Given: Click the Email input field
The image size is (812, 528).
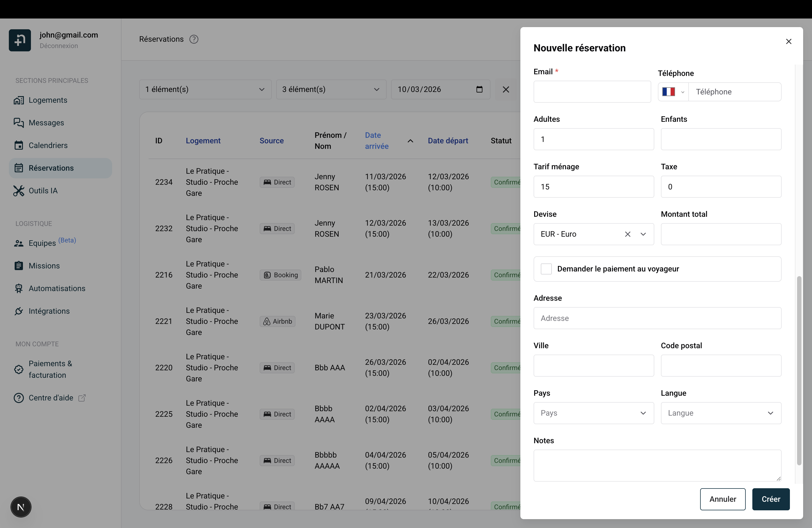Looking at the screenshot, I should click(x=592, y=92).
